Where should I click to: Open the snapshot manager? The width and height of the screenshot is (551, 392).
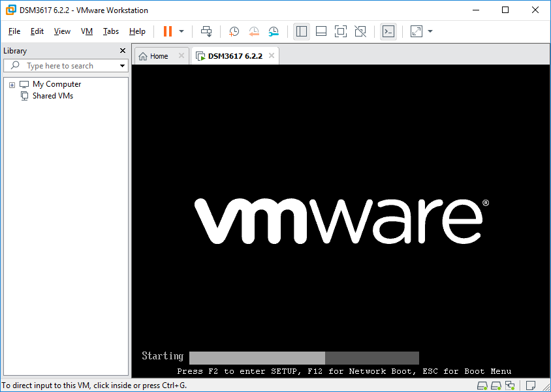pos(274,31)
